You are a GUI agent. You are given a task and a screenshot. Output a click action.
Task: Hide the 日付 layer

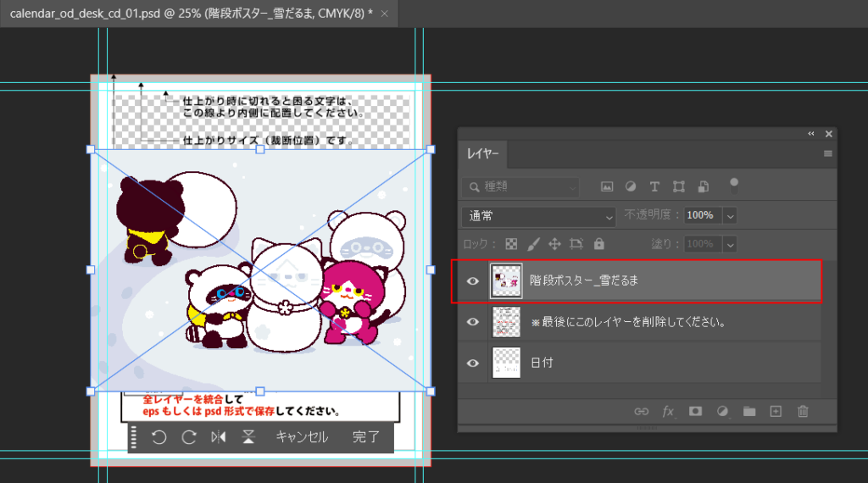click(x=474, y=363)
